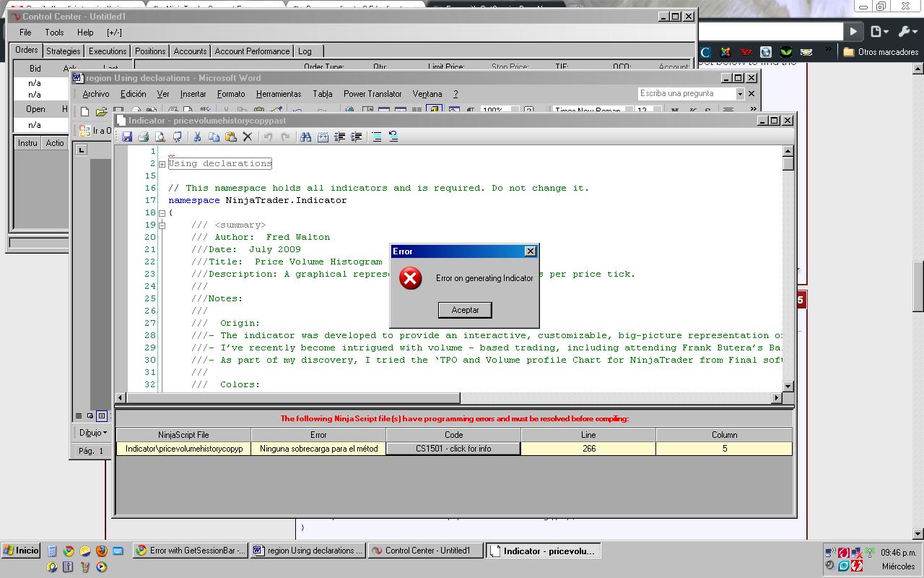
Task: Open the Escriba una pregunta dropdown arrow
Action: [740, 94]
